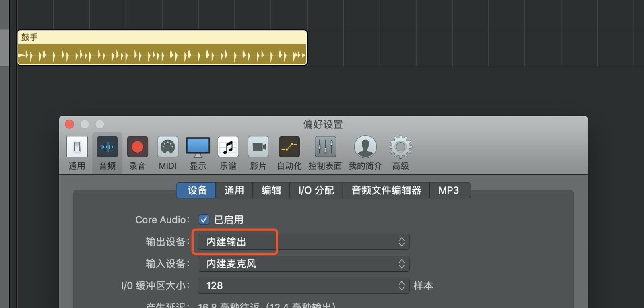The image size is (644, 308).
Task: Toggle the Core Audio 已启用 checkbox
Action: pyautogui.click(x=204, y=220)
